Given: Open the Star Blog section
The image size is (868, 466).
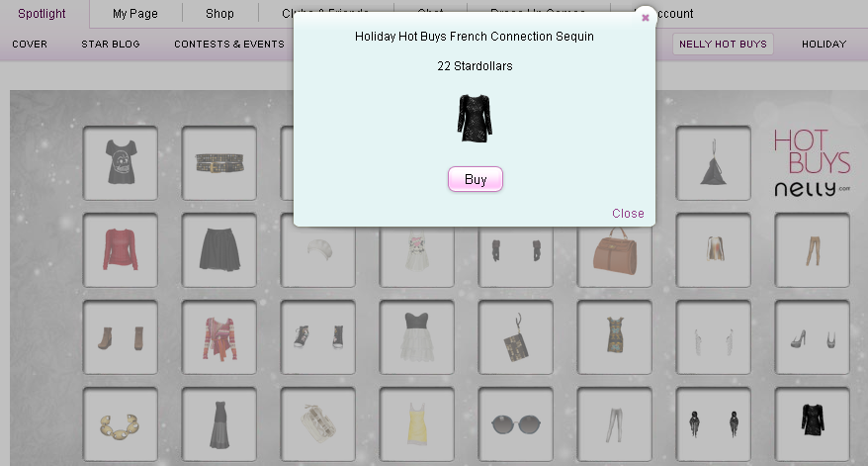Looking at the screenshot, I should point(111,44).
